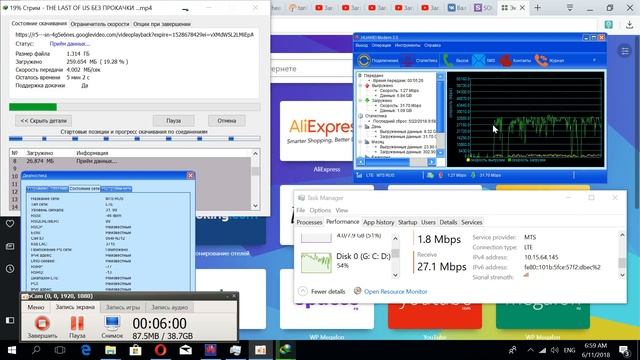The height and width of the screenshot is (360, 640).
Task: Select the Запись аудио tab in oCam
Action: coord(170,307)
